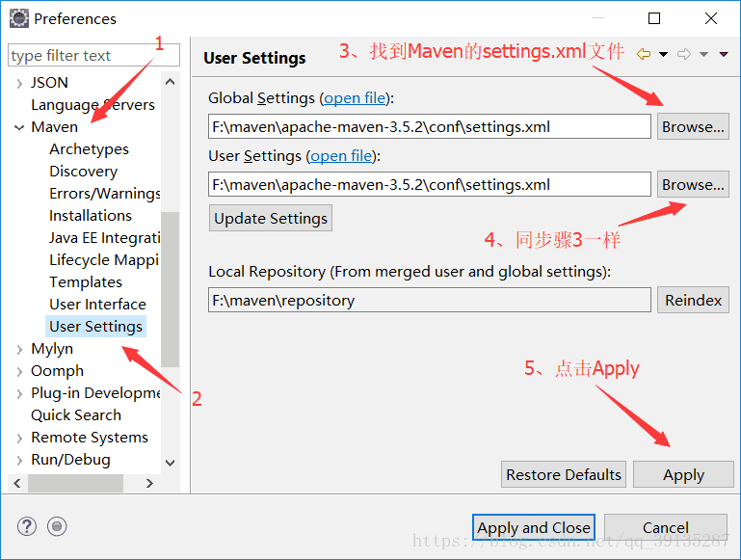Expand the Mylyn tree node
This screenshot has height=560, width=741.
[x=19, y=350]
